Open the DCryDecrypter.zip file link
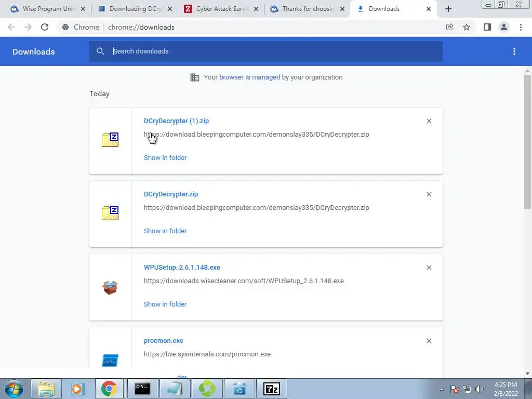Viewport: 532px width, 399px height. 171,194
